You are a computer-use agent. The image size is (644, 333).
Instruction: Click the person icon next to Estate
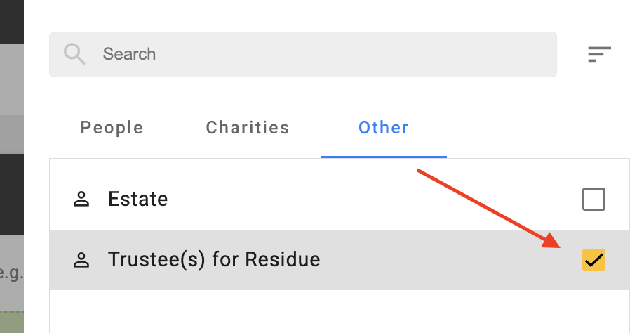click(81, 199)
